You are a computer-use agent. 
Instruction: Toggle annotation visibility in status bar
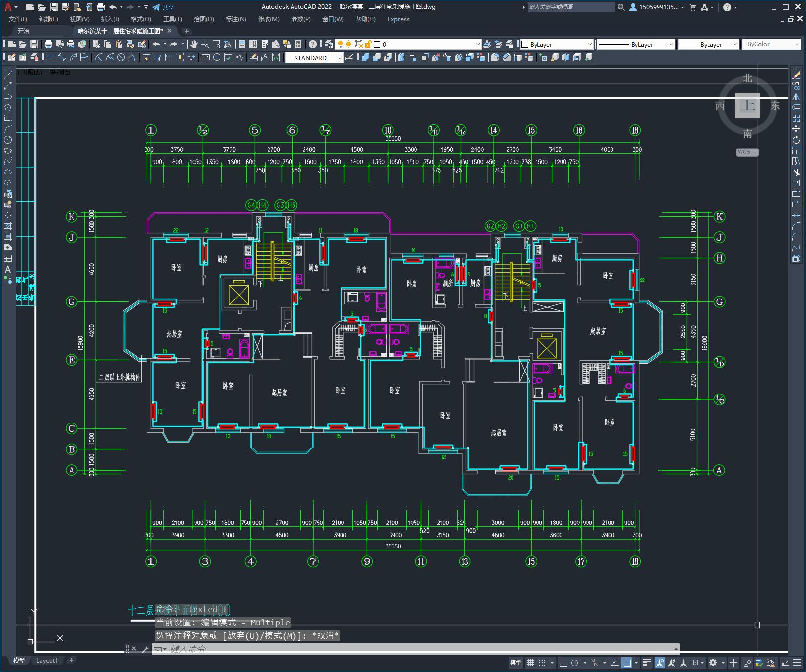tap(660, 663)
